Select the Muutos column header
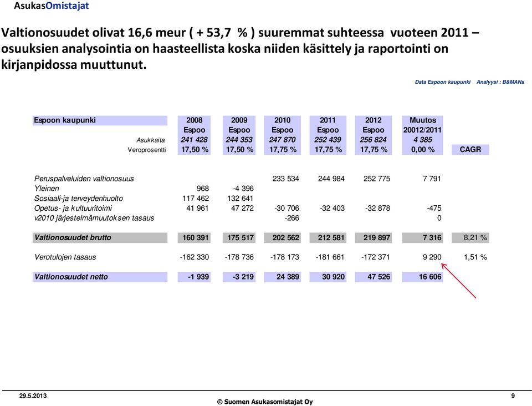This screenshot has height=406, width=532. 422,120
